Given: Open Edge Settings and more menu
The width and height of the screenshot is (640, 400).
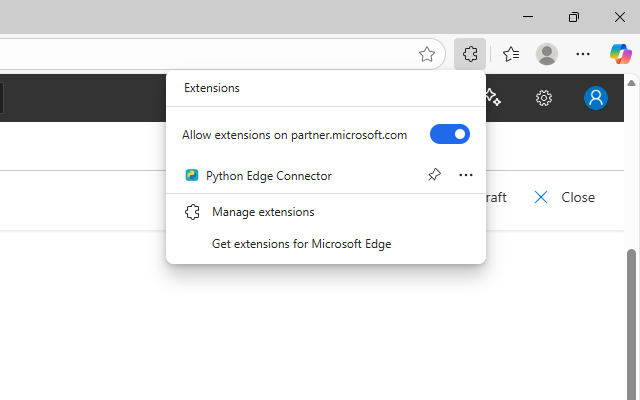Looking at the screenshot, I should tap(582, 54).
